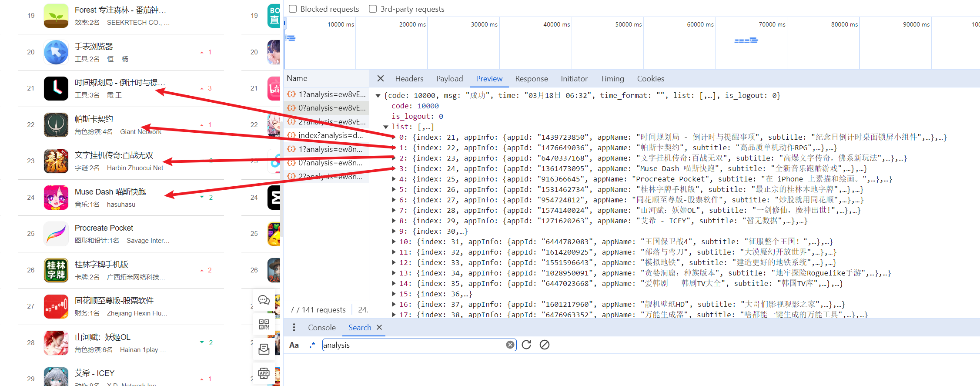Switch to the Preview tab
Viewport: 980px width, 386px height.
pyautogui.click(x=489, y=79)
